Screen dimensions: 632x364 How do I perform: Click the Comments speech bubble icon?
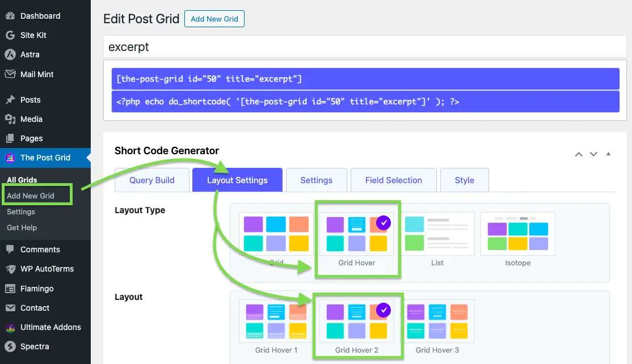click(x=10, y=249)
